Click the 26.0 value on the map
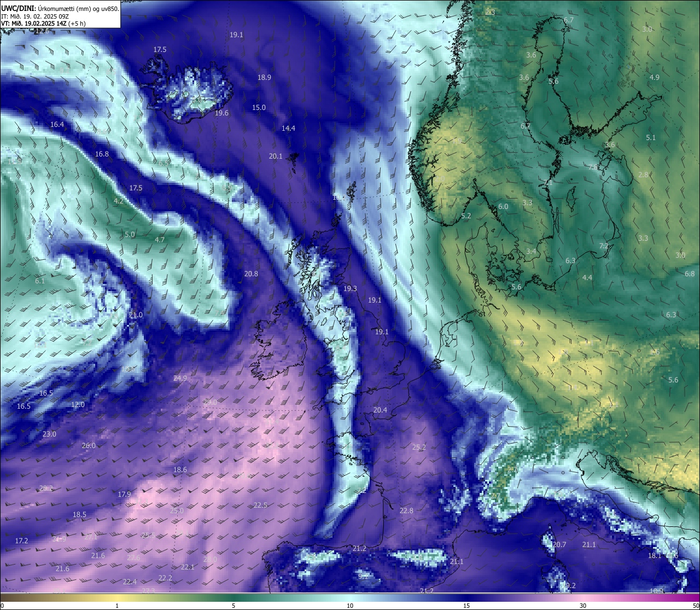 point(89,446)
